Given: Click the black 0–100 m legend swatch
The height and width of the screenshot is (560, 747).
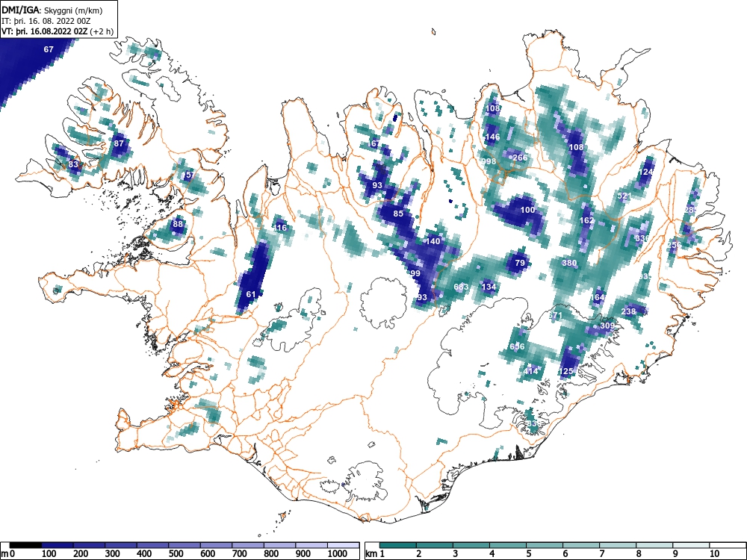Looking at the screenshot, I should (x=25, y=545).
